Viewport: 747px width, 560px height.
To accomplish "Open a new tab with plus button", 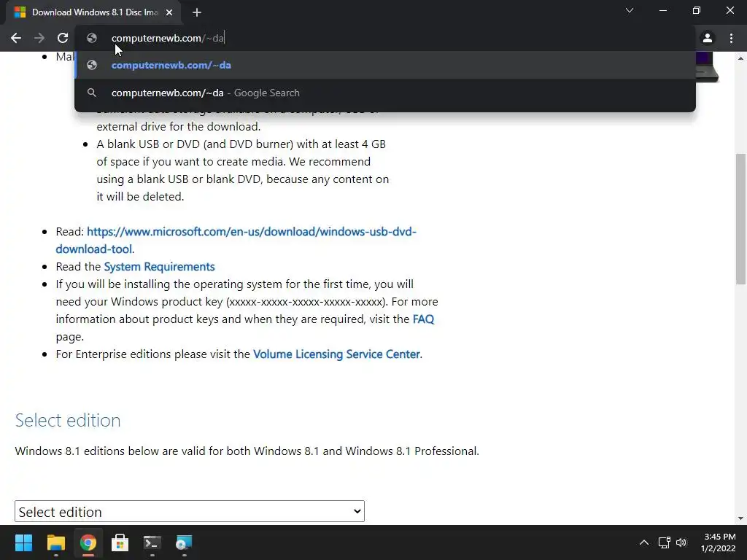I will 197,12.
